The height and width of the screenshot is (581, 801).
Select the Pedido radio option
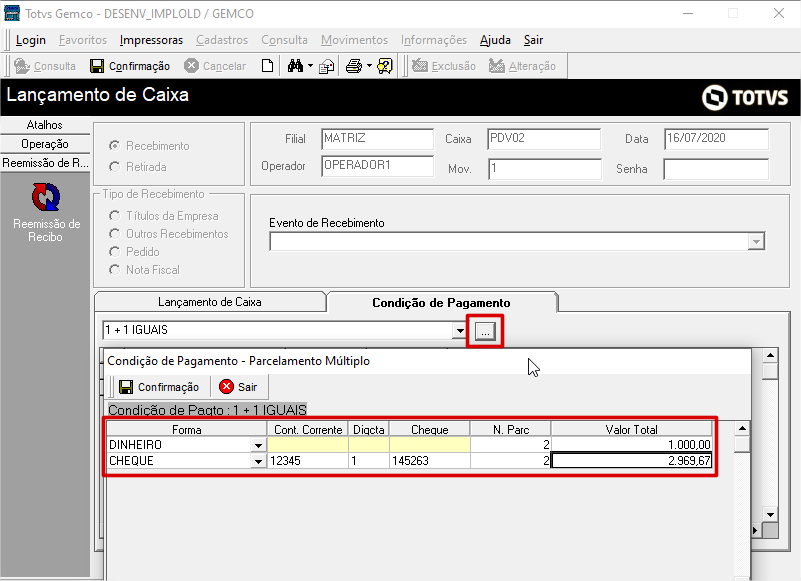tap(114, 252)
